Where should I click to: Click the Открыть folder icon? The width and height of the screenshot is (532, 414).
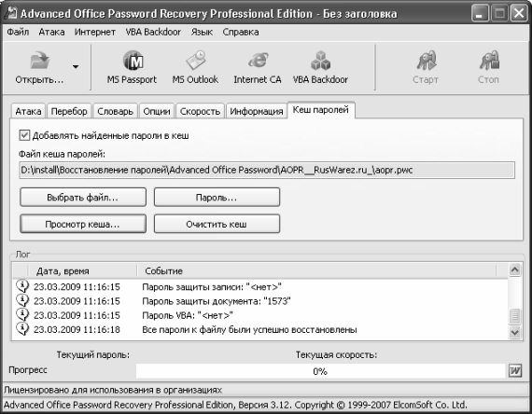39,60
